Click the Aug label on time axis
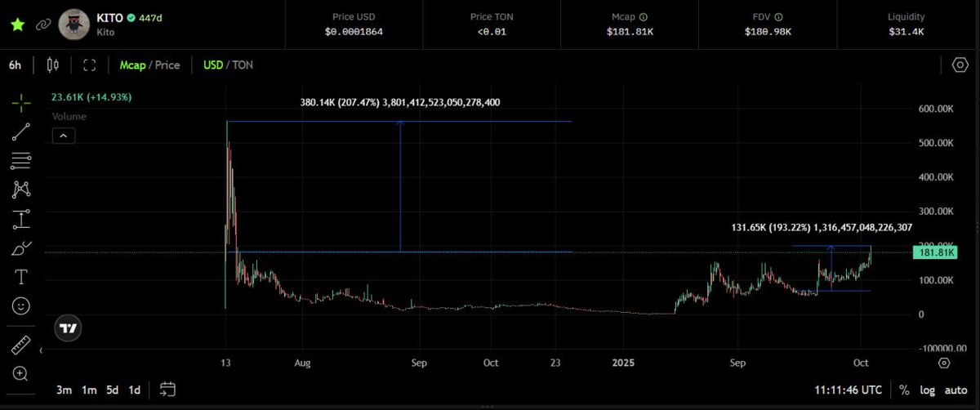Image resolution: width=980 pixels, height=410 pixels. point(302,361)
